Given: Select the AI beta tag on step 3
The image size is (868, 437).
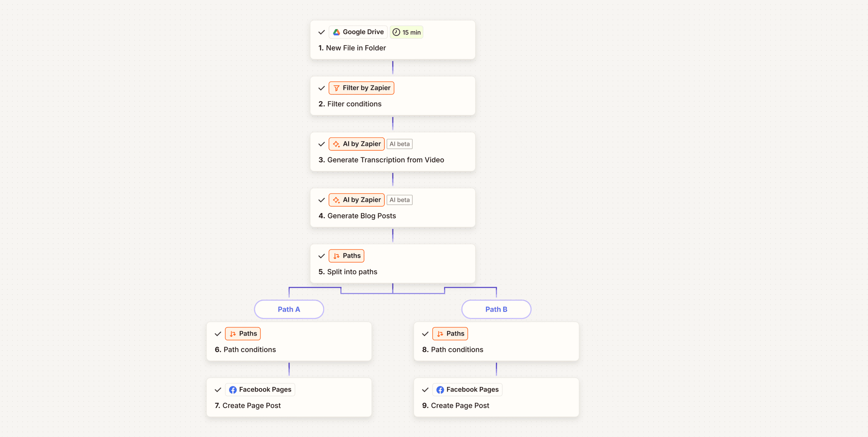Looking at the screenshot, I should coord(399,144).
